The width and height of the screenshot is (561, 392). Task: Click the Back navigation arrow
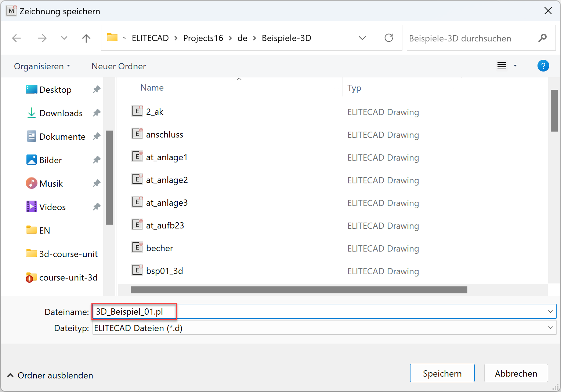point(17,38)
